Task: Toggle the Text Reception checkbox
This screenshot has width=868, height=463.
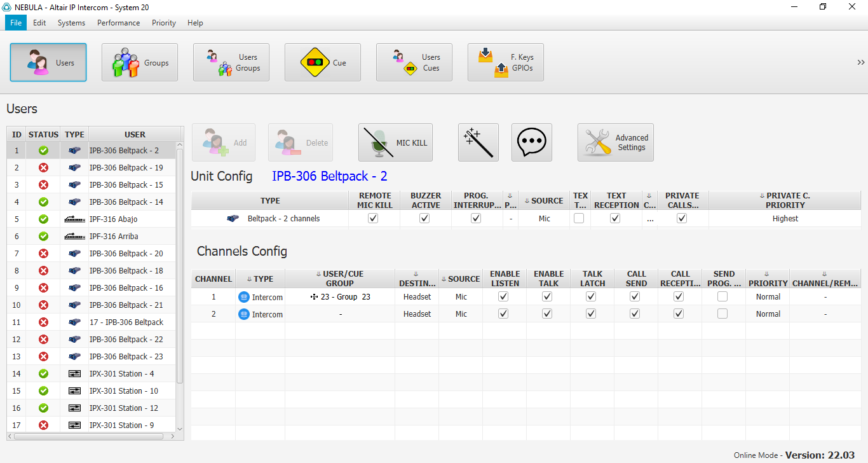Action: click(615, 218)
